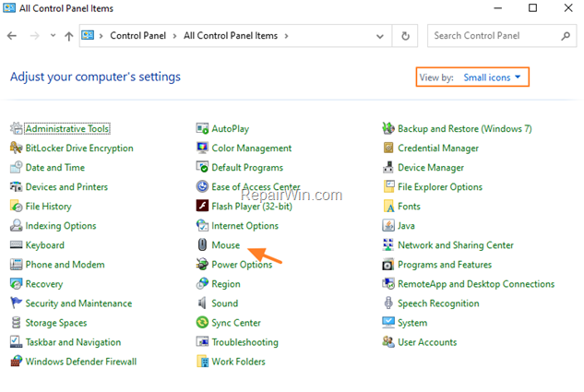This screenshot has height=392, width=584.
Task: Click the Network and Sharing Center icon
Action: [x=388, y=245]
